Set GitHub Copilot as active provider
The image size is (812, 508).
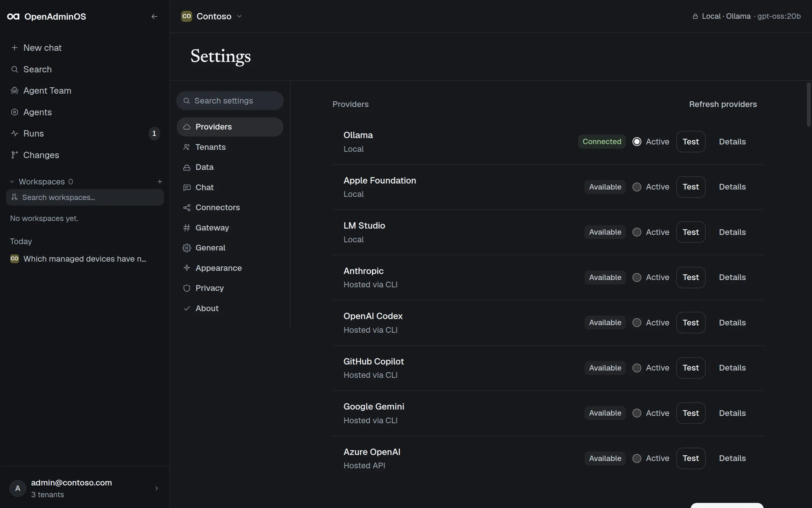tap(637, 368)
